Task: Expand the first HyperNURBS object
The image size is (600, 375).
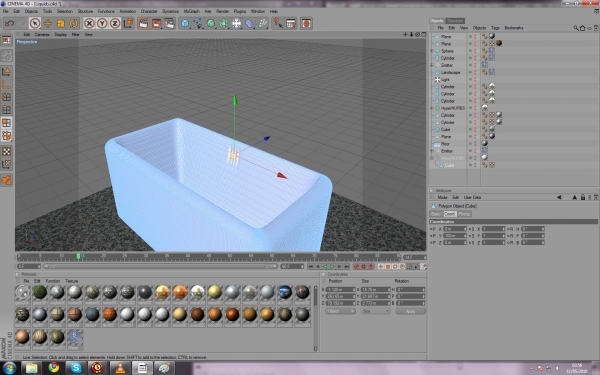Action: [432, 108]
